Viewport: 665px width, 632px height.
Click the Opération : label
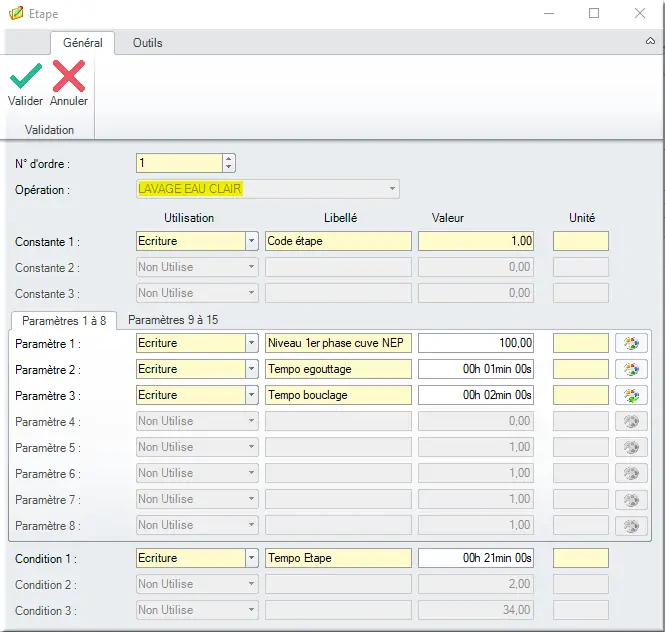pos(42,190)
